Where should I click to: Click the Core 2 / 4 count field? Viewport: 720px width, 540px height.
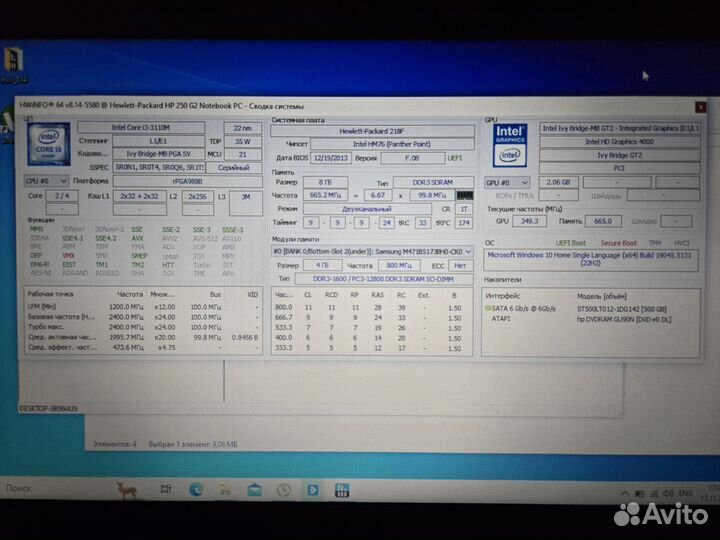coord(62,196)
